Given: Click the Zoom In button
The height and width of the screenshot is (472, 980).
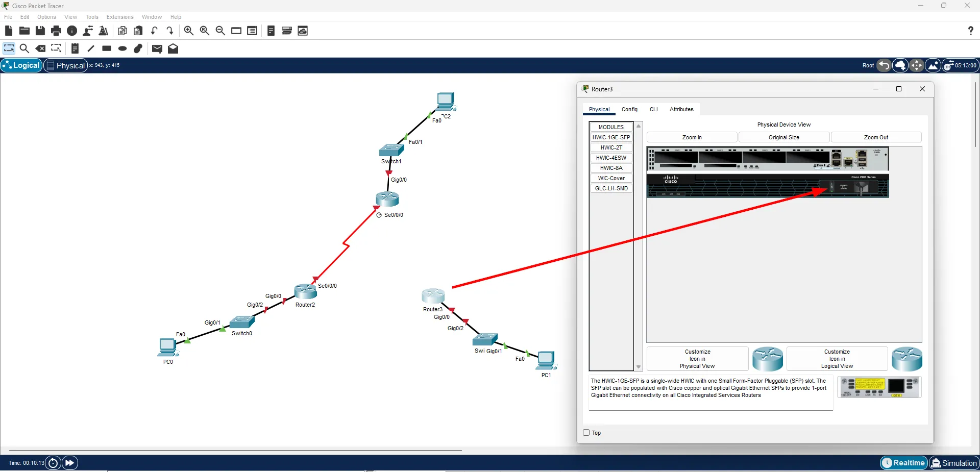Looking at the screenshot, I should click(x=692, y=137).
